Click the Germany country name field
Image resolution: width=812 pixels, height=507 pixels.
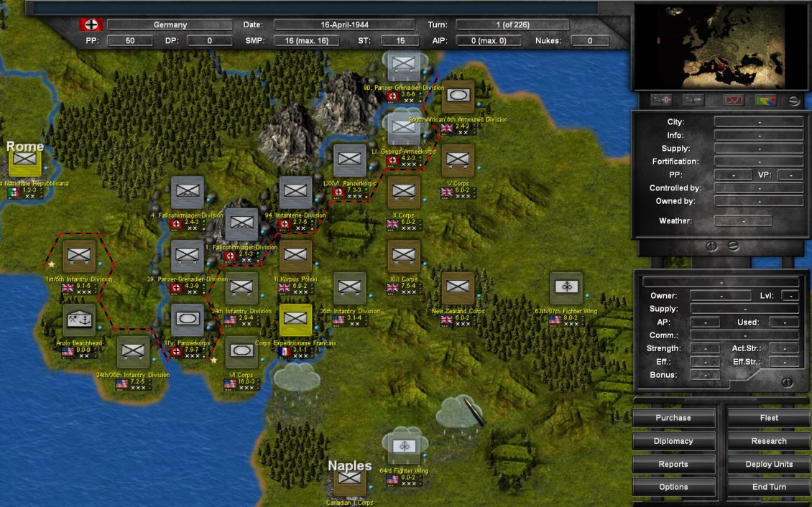170,25
